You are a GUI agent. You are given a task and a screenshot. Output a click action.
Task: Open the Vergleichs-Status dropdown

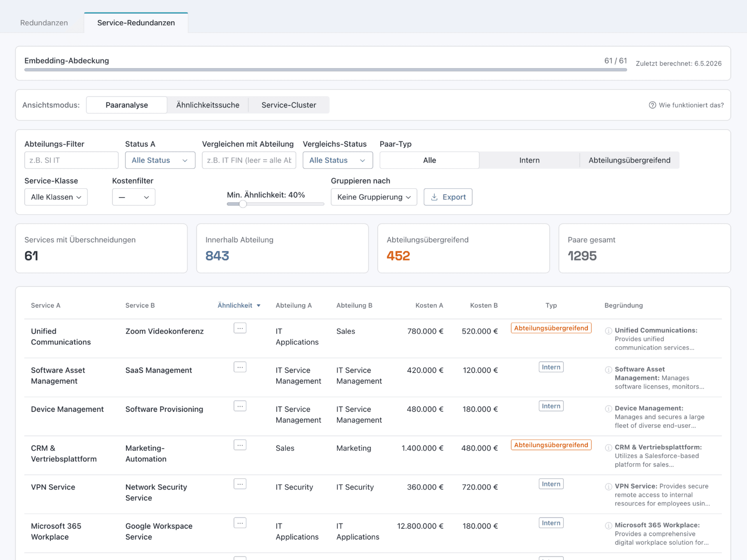338,160
